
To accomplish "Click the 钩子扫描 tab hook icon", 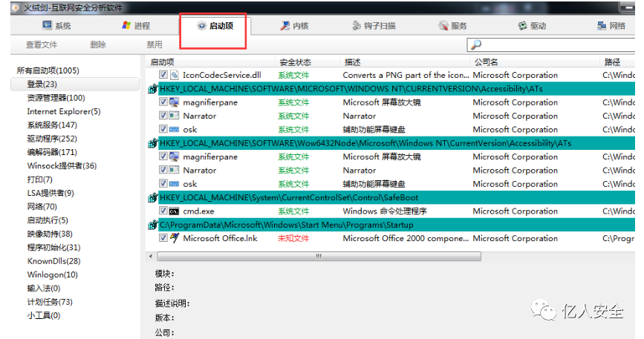I will pos(357,26).
